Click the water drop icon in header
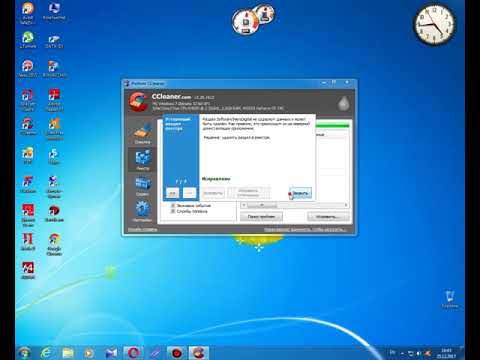The image size is (480, 360). click(343, 104)
